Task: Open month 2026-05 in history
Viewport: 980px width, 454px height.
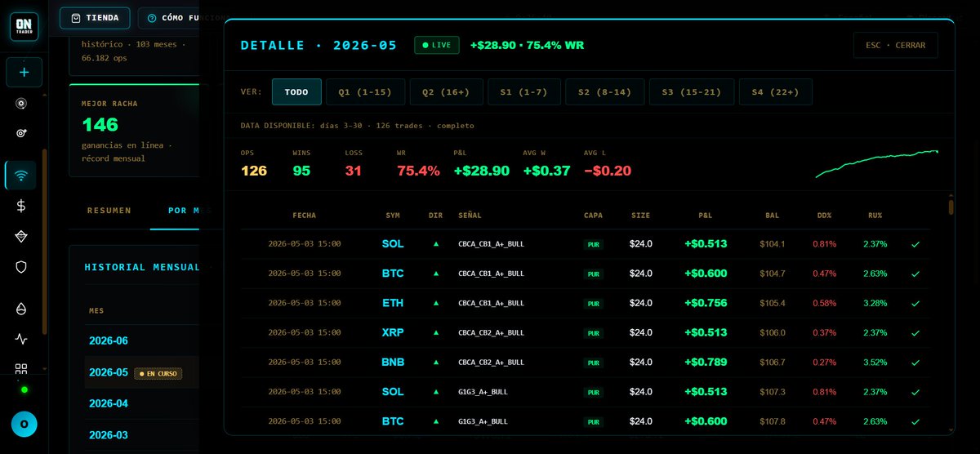Action: [x=109, y=372]
